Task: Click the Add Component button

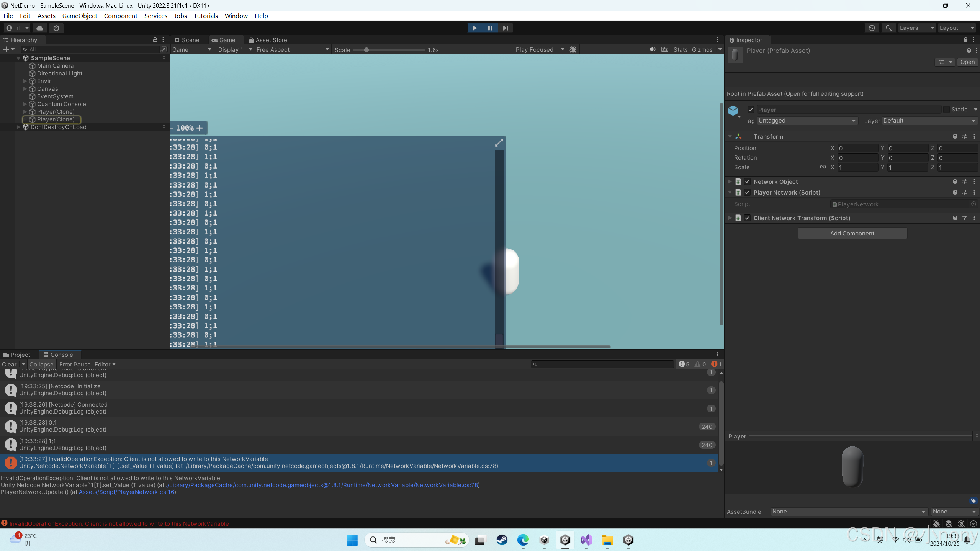Action: click(x=852, y=233)
